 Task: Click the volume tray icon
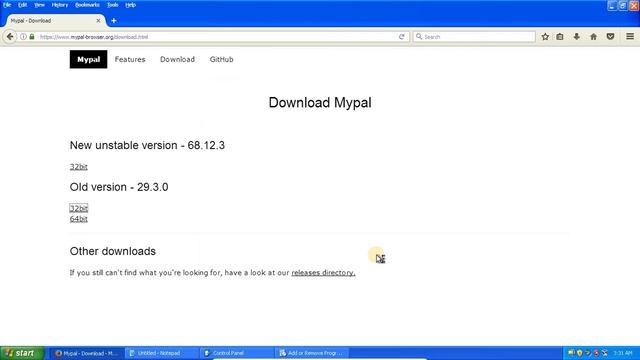(571, 353)
